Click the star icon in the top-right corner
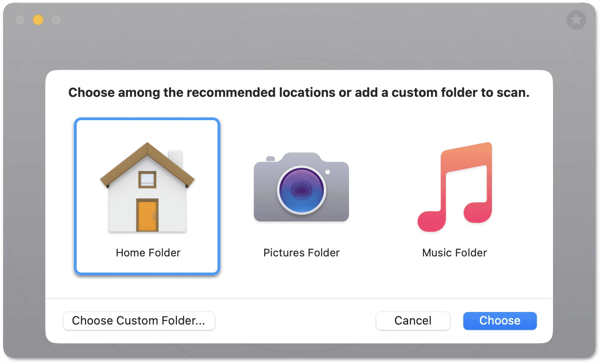The image size is (601, 364). (x=576, y=20)
